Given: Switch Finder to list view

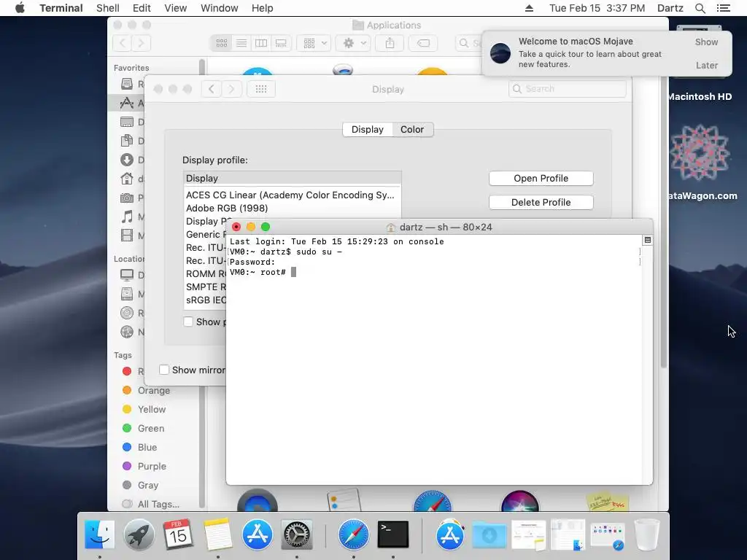Looking at the screenshot, I should pos(241,43).
